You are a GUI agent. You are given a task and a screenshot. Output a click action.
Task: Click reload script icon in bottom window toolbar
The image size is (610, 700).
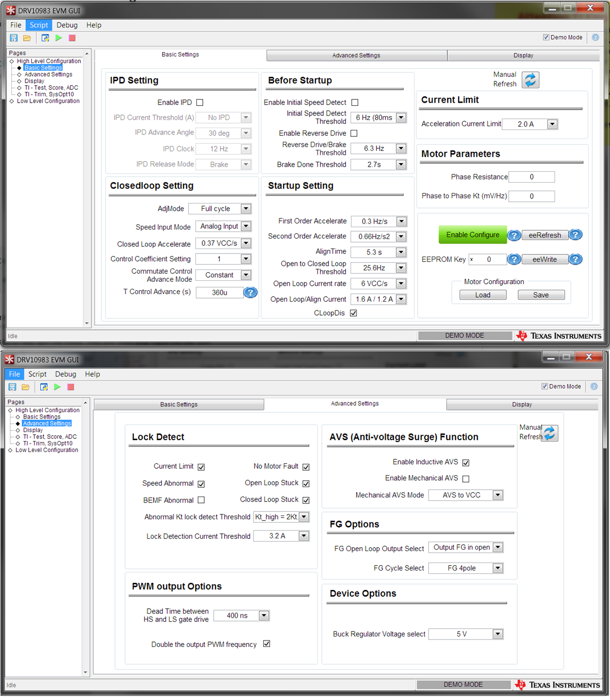coord(44,387)
